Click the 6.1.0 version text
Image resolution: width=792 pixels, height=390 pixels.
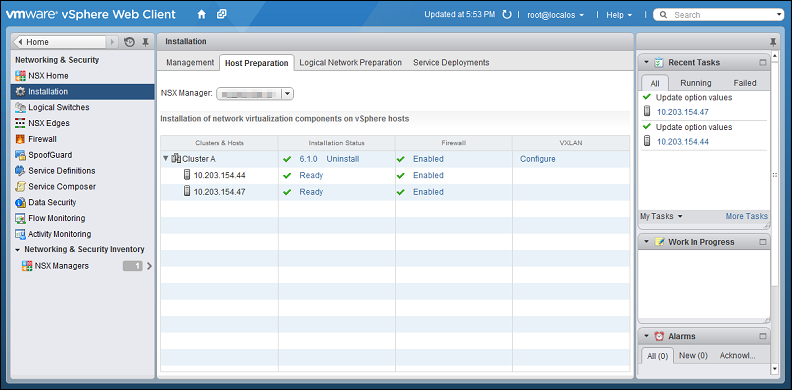coord(308,159)
